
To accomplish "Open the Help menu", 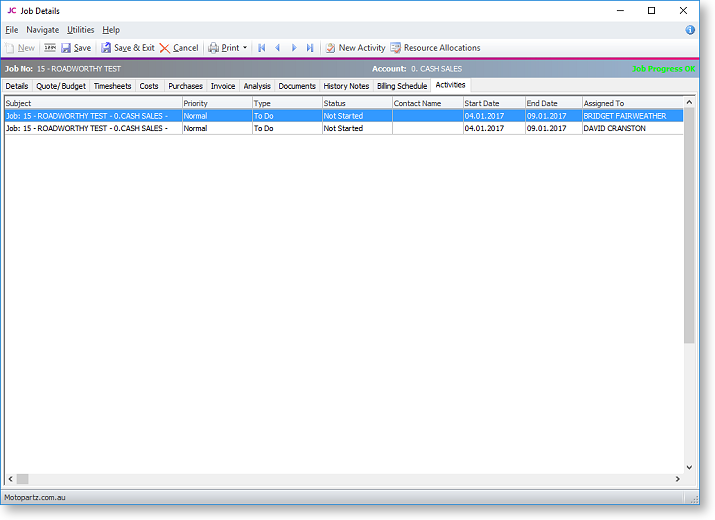I will pos(111,30).
